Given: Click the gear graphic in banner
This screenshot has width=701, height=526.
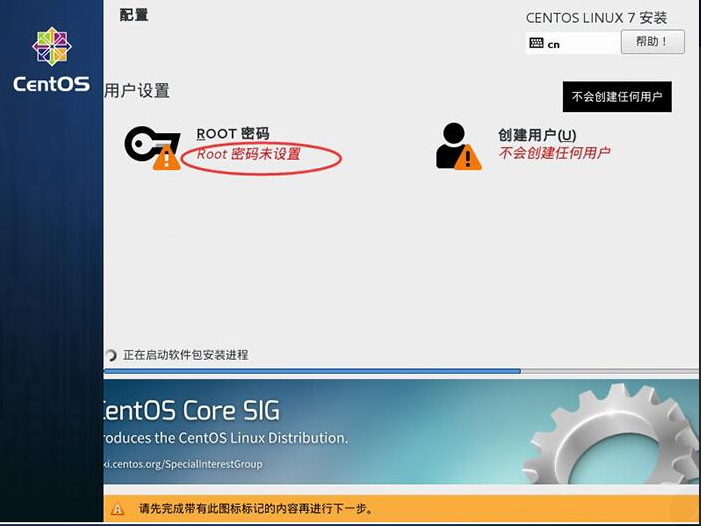Looking at the screenshot, I should 611,434.
